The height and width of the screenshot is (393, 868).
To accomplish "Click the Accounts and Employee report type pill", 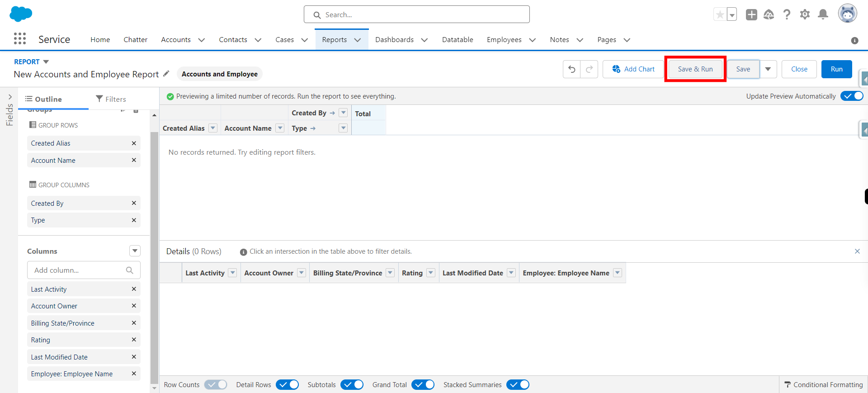I will tap(220, 74).
